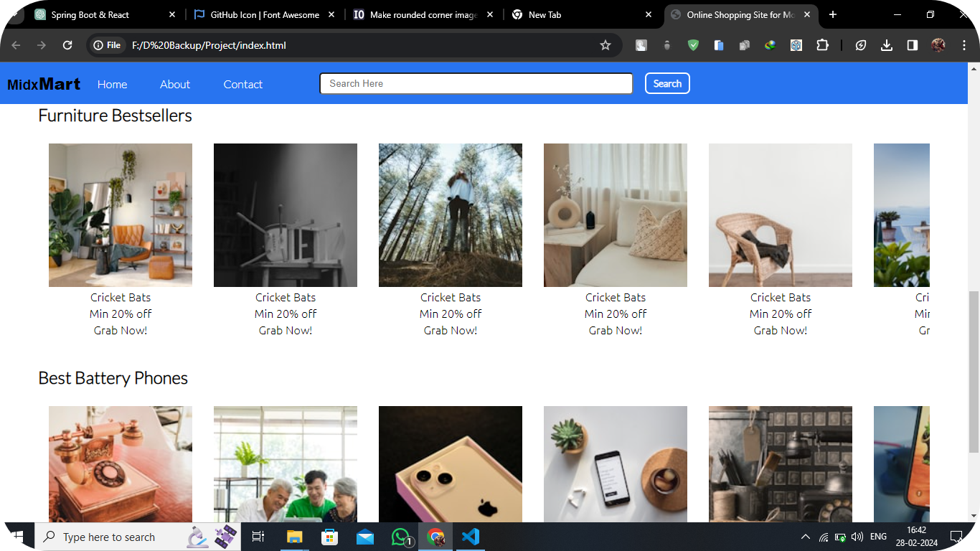Show hidden system tray icons chevron
The width and height of the screenshot is (980, 551).
(805, 537)
